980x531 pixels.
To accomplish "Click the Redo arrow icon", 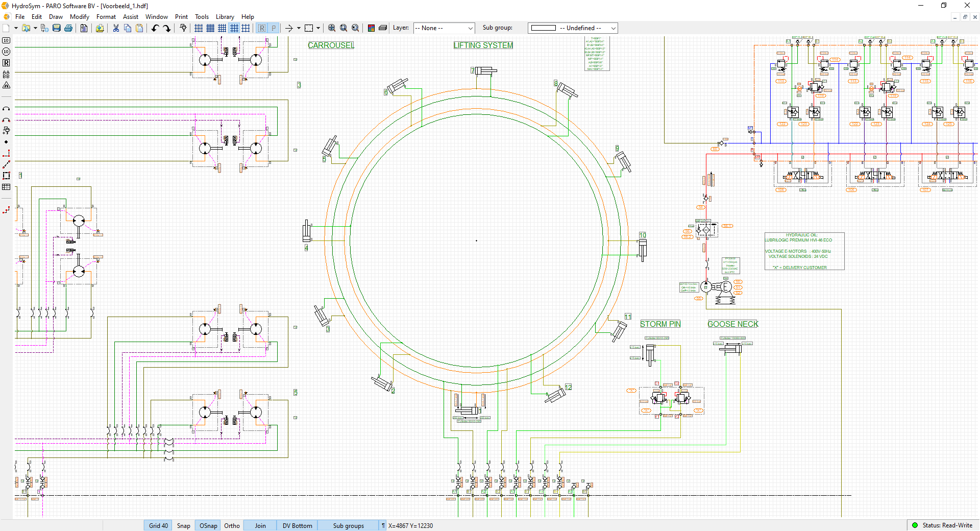I will [167, 28].
